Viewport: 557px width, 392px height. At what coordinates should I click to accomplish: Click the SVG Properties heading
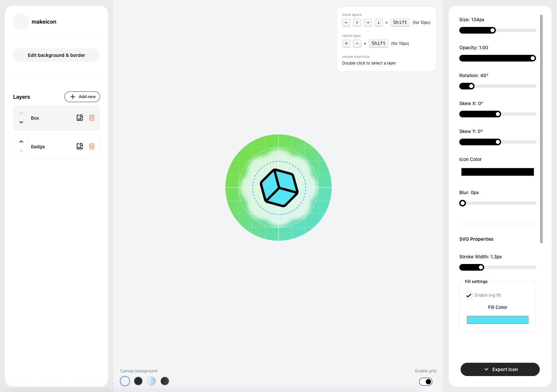[476, 239]
